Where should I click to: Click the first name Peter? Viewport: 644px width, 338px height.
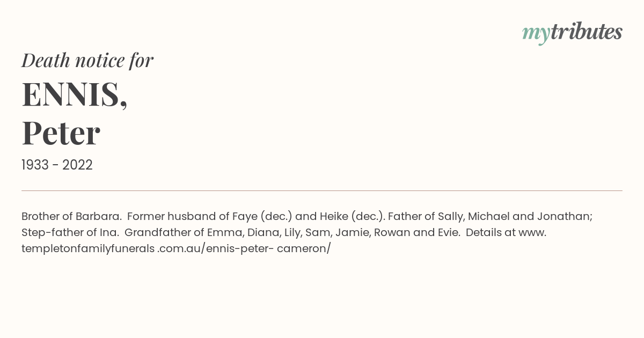click(x=61, y=133)
